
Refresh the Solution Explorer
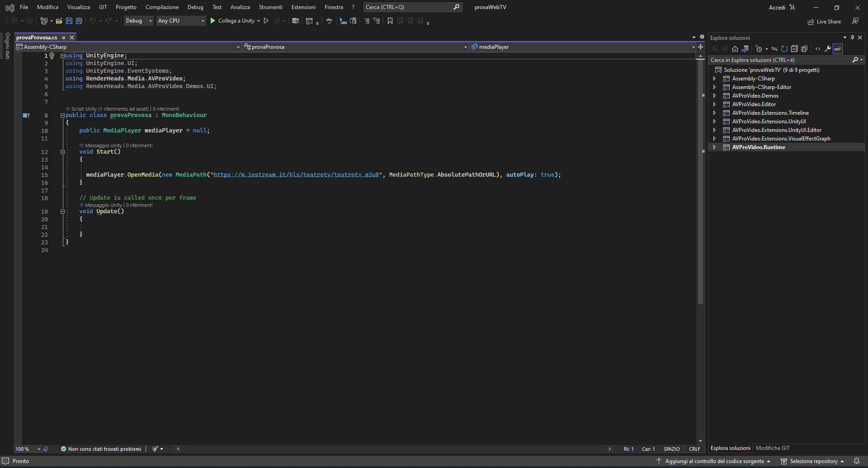point(784,49)
